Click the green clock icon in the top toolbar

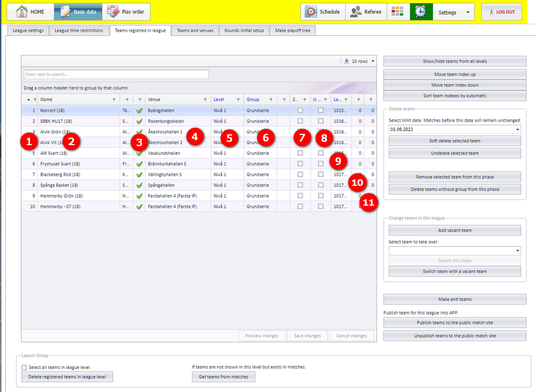coord(421,12)
